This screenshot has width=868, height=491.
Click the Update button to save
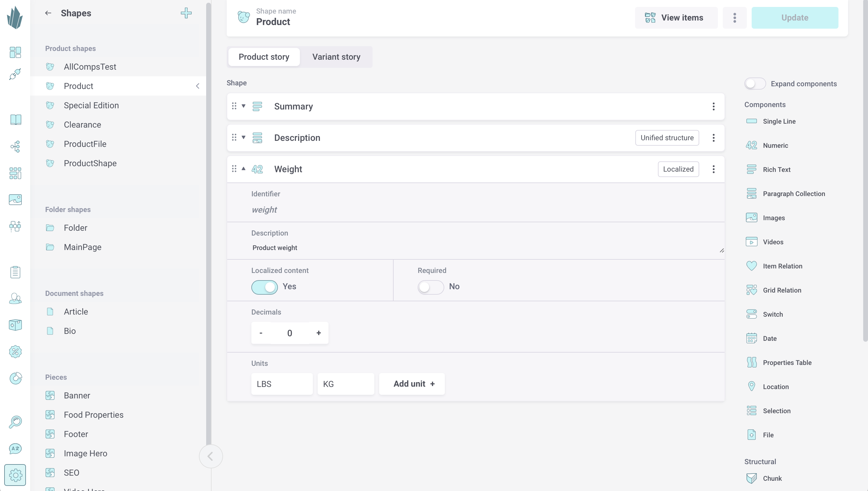pyautogui.click(x=795, y=17)
